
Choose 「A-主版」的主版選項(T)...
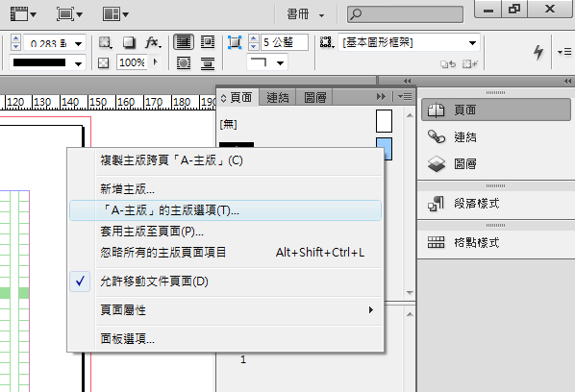[226, 210]
